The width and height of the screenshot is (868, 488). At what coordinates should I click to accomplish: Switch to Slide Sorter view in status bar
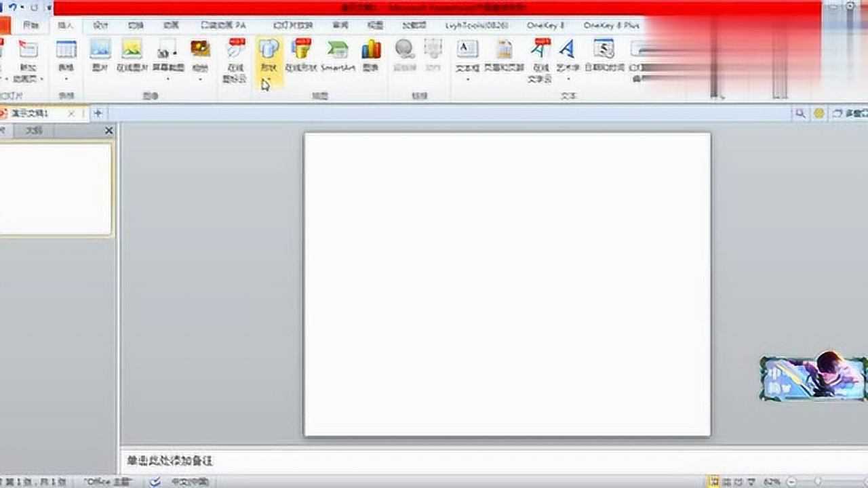727,481
